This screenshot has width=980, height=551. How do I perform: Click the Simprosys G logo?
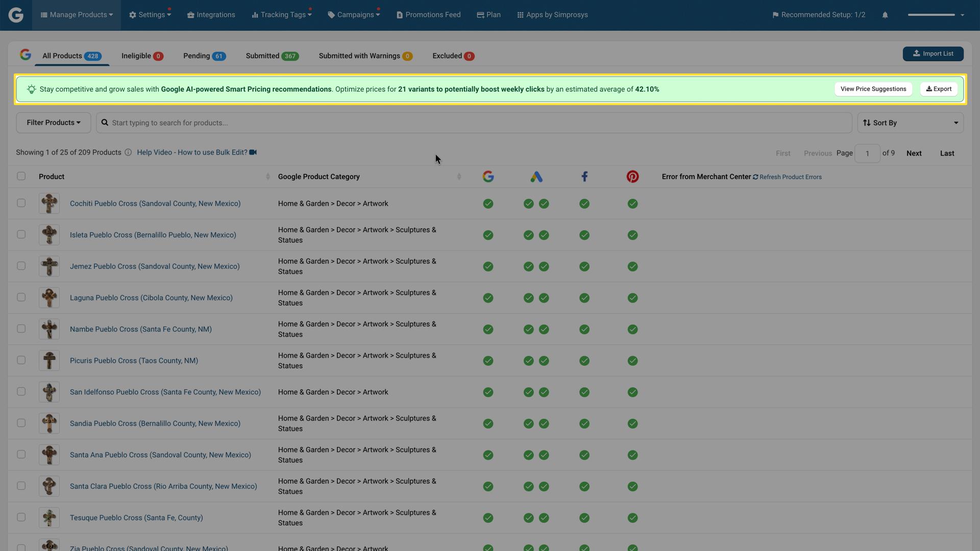(x=16, y=15)
